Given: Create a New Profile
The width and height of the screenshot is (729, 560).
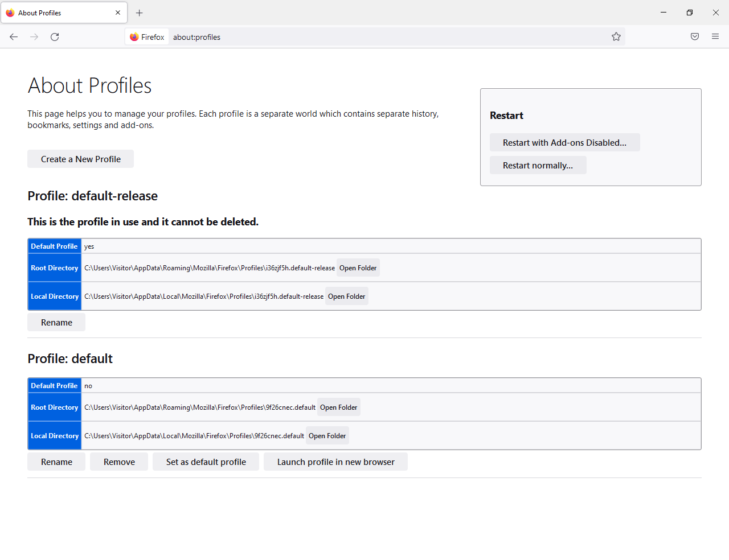Looking at the screenshot, I should [80, 159].
